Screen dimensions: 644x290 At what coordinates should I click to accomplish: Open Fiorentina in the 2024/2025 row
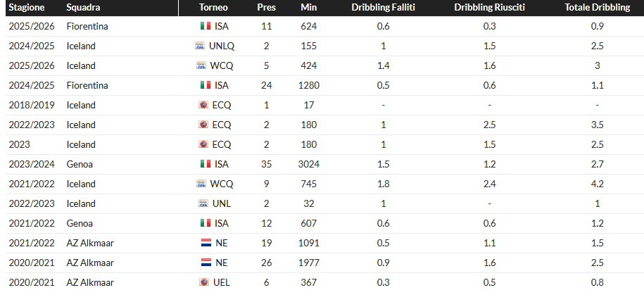(x=87, y=85)
